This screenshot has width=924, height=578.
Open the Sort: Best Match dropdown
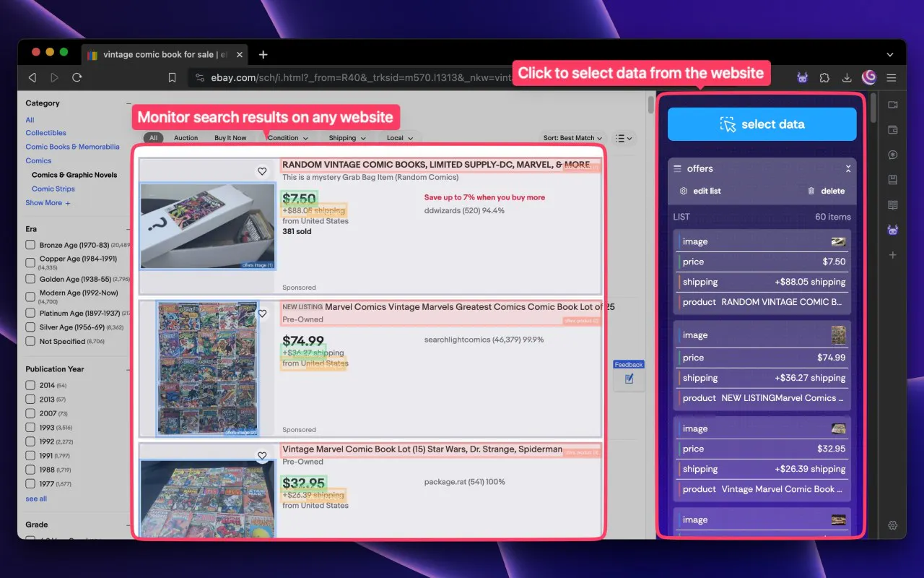tap(573, 138)
